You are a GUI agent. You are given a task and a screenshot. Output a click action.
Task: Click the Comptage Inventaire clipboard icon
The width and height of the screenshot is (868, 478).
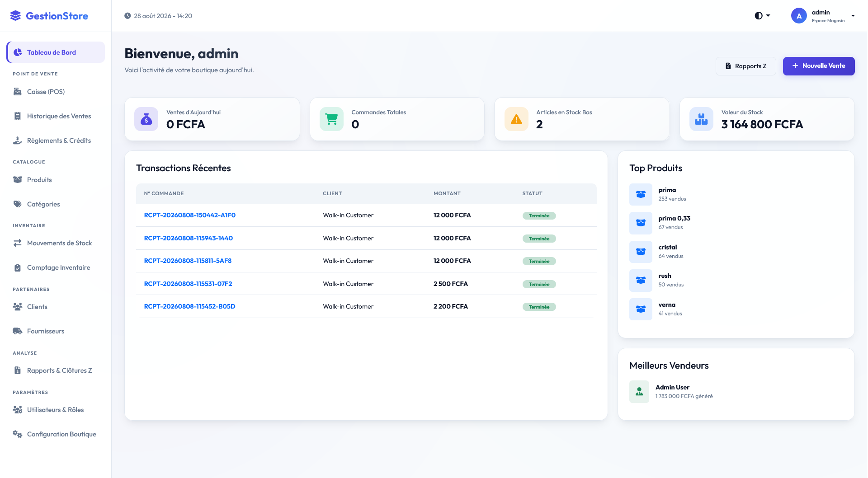(x=18, y=267)
